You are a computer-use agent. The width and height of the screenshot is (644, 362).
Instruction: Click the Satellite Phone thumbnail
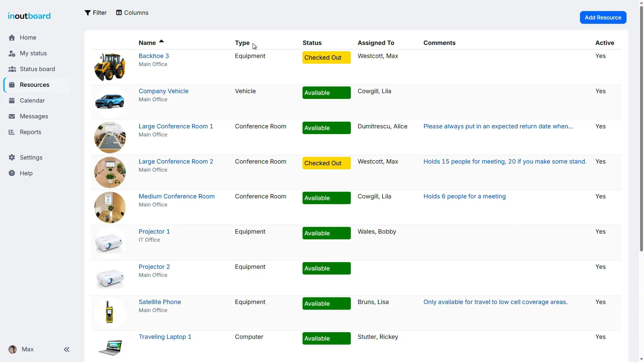[x=110, y=313]
